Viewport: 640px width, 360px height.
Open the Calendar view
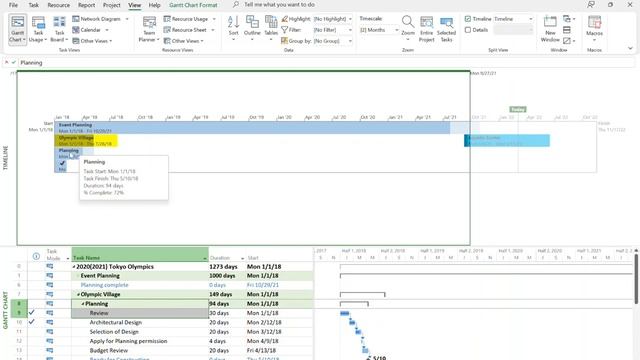(x=90, y=30)
